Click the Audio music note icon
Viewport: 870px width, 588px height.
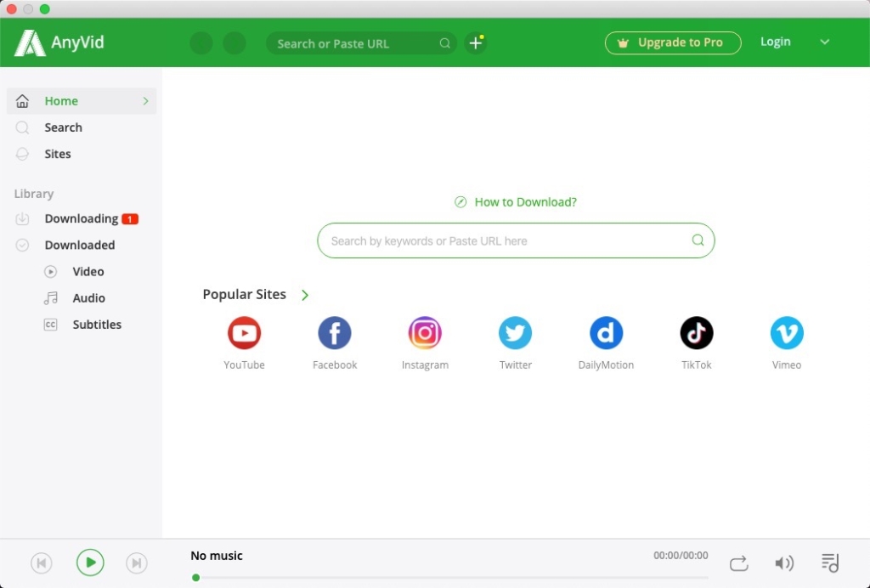(50, 298)
